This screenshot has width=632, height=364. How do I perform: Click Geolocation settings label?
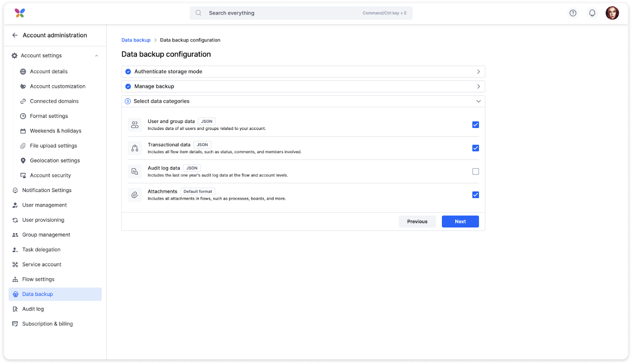55,161
